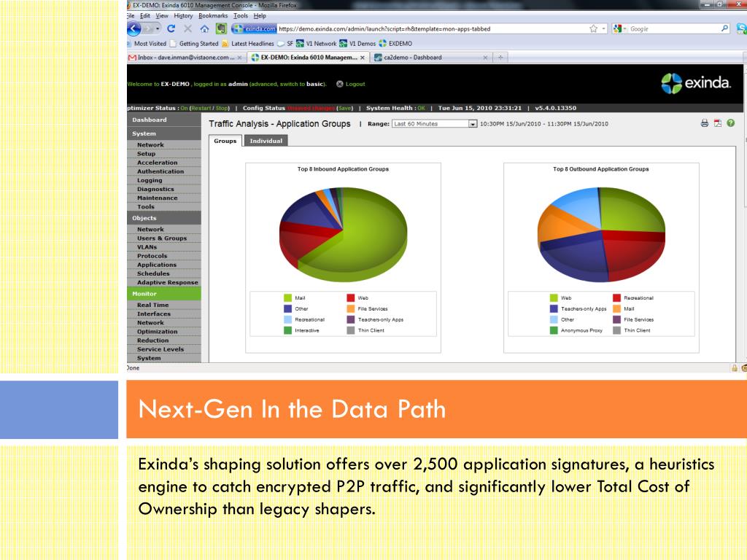Bookmark page with the star icon
747x560 pixels.
tap(594, 29)
